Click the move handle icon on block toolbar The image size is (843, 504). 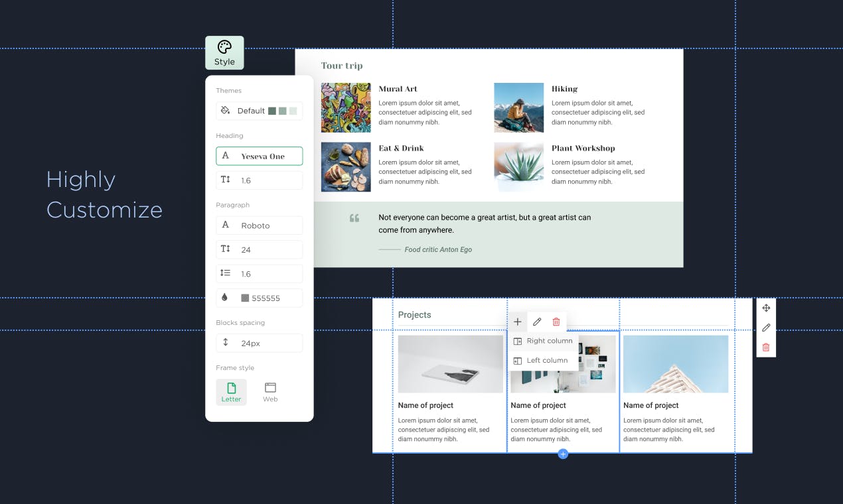click(766, 308)
